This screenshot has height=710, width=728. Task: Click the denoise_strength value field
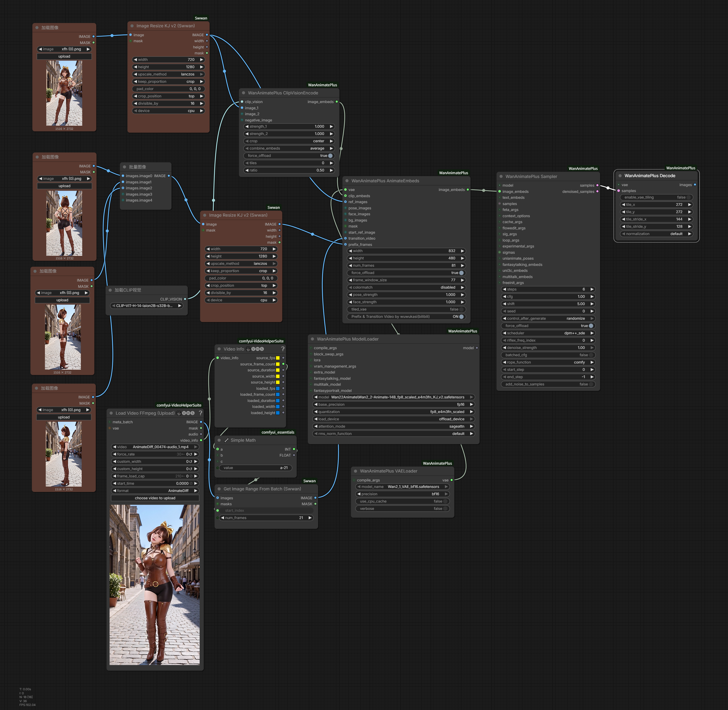point(548,348)
